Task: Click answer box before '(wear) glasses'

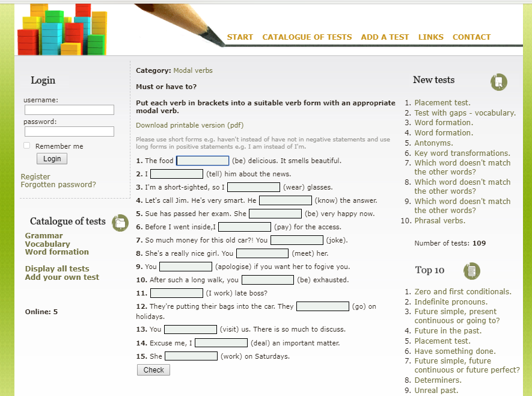Action: (x=254, y=187)
